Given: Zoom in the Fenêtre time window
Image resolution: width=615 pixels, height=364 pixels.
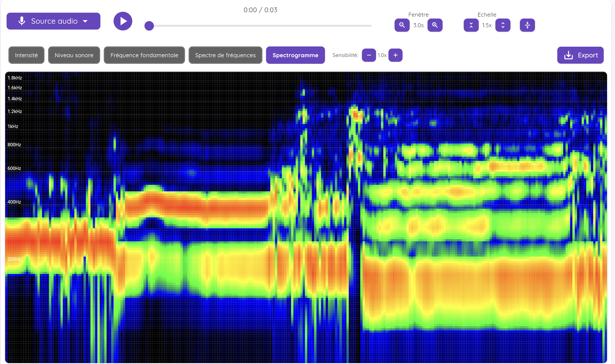Looking at the screenshot, I should (x=435, y=25).
